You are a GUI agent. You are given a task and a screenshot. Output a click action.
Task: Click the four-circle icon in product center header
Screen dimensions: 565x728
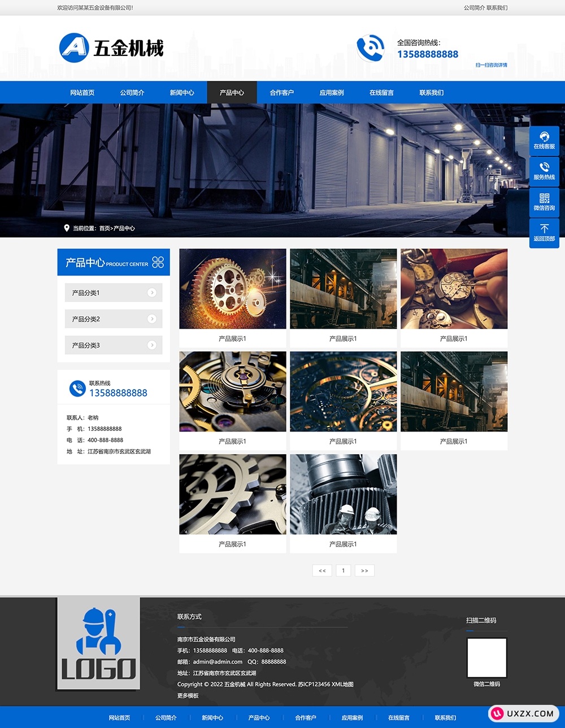pyautogui.click(x=158, y=262)
